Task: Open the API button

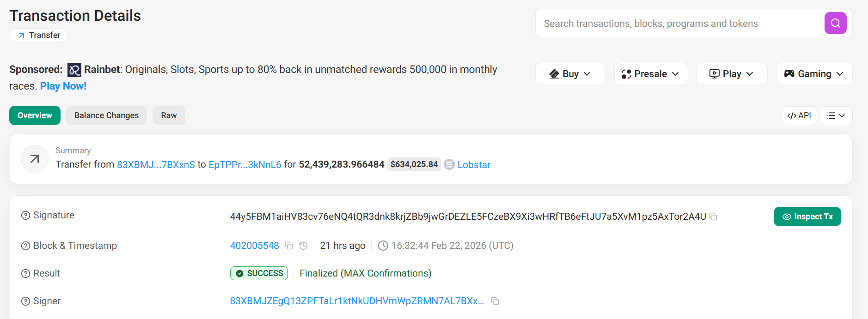Action: 799,115
